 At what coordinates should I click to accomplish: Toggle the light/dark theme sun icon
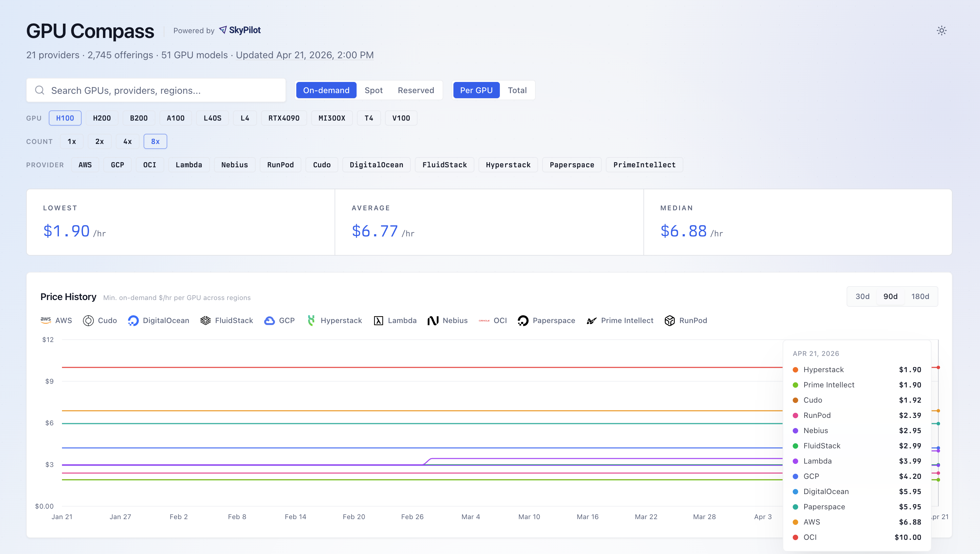(941, 30)
